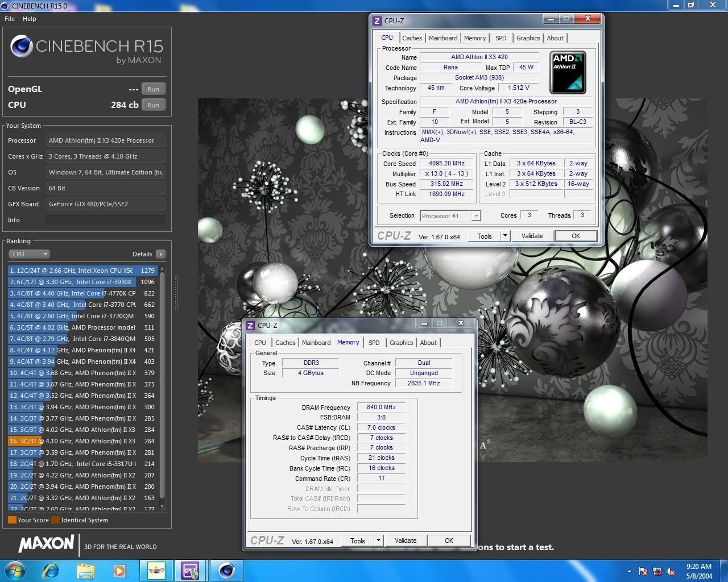728x582 pixels.
Task: Click the rendered Cinebench scene image
Action: coord(452,280)
